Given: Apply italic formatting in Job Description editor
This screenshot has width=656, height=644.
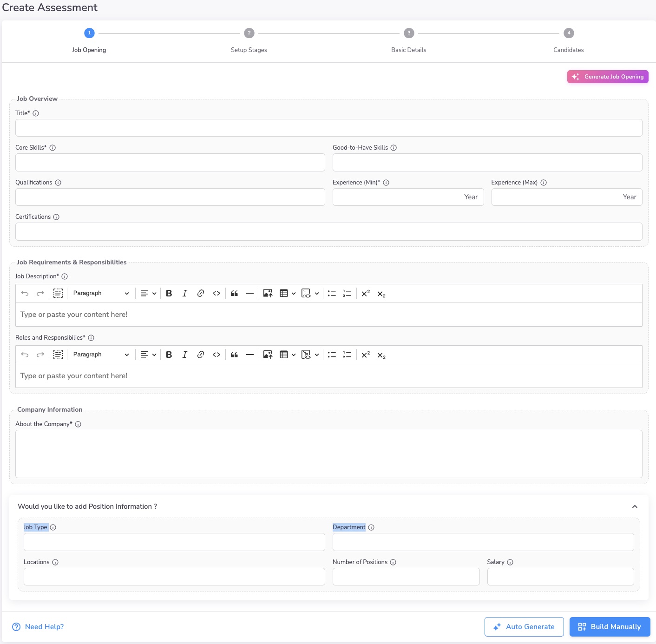Looking at the screenshot, I should point(184,293).
